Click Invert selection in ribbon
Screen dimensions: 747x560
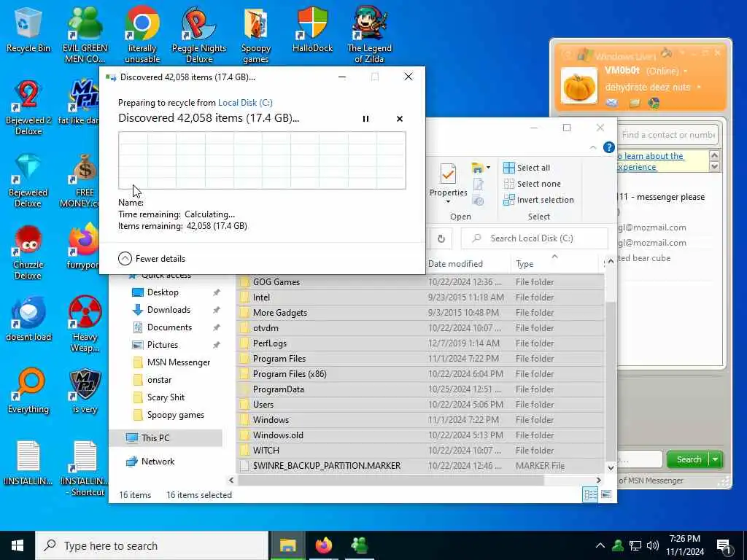[x=538, y=200]
